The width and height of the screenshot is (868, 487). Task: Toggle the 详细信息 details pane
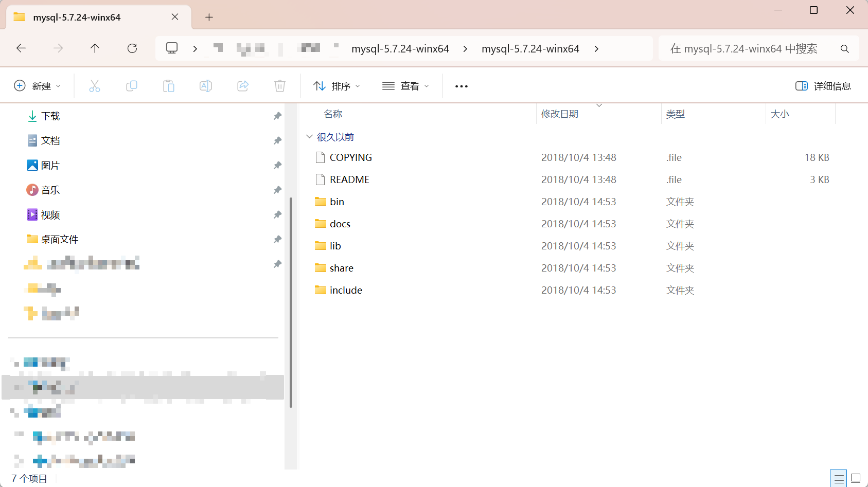[x=823, y=86]
